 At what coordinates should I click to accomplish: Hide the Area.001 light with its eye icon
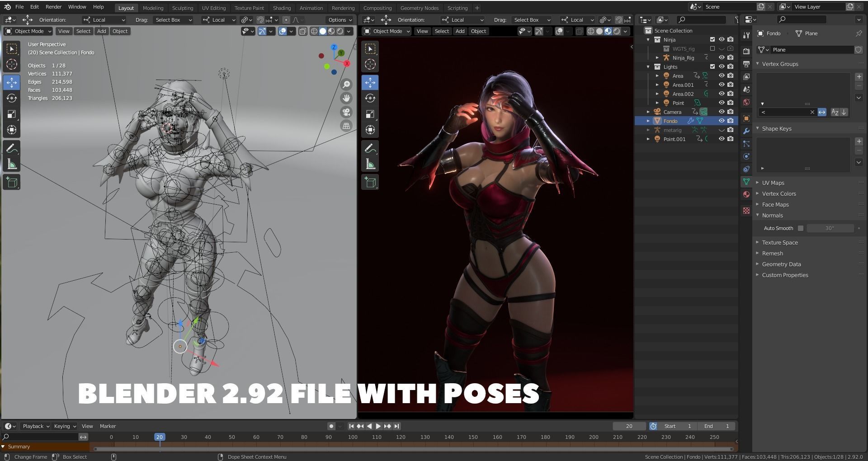(722, 85)
